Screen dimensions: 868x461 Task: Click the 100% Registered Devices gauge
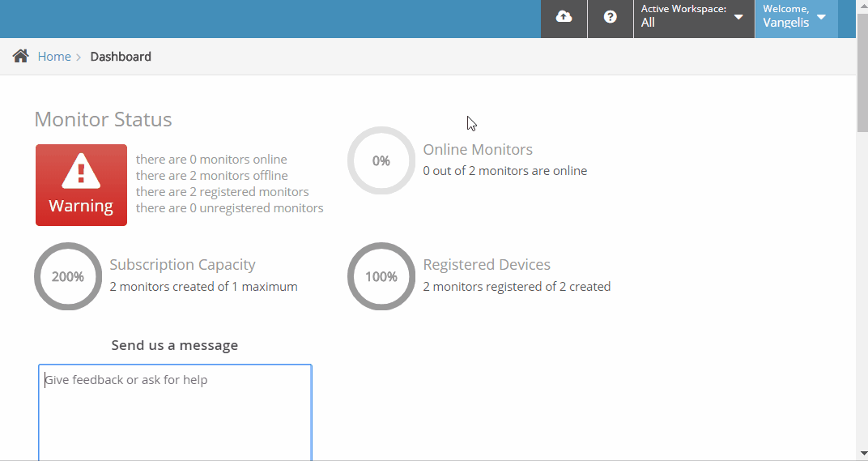point(381,276)
